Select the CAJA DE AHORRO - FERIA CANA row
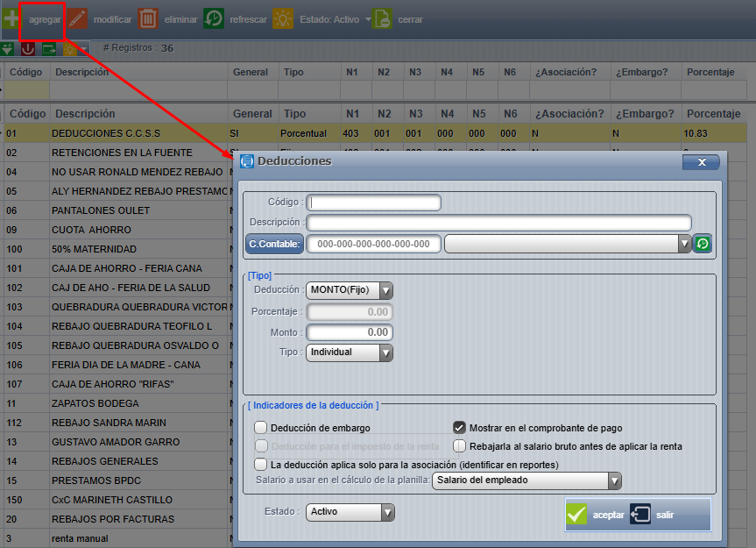This screenshot has width=756, height=548. pyautogui.click(x=117, y=268)
